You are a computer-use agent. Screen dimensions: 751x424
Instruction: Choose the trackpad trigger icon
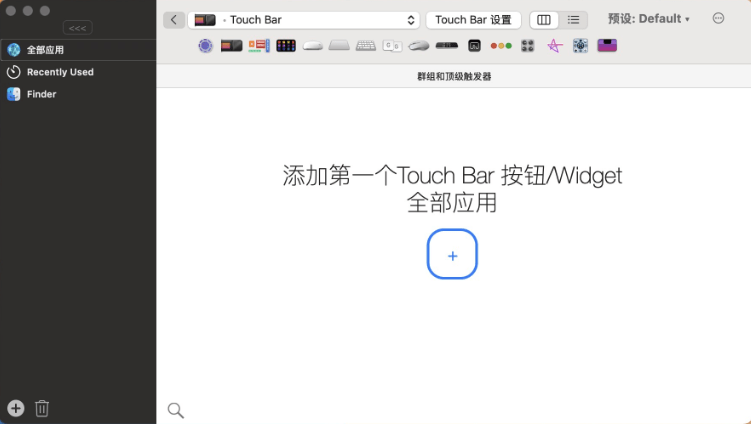pyautogui.click(x=339, y=46)
